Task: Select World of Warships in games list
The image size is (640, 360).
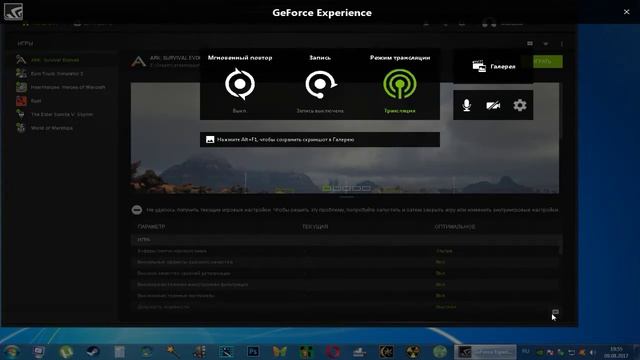Action: tap(44, 128)
